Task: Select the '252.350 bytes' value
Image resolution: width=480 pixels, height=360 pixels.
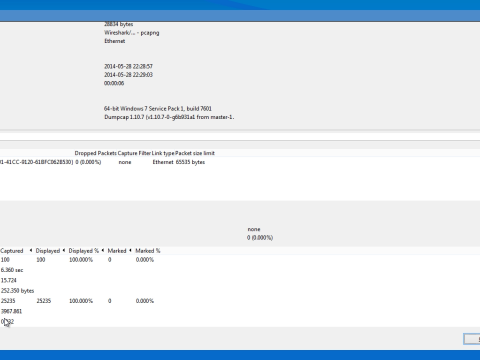Action: click(17, 291)
